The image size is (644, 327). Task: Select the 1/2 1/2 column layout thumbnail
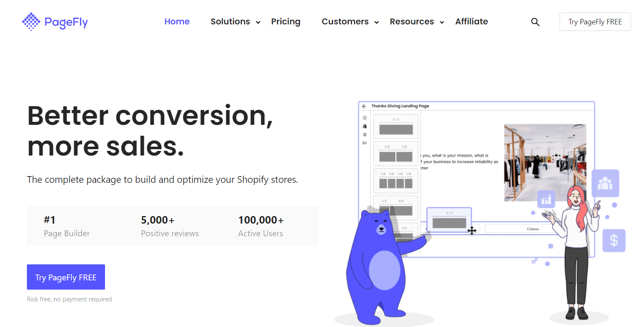(396, 153)
